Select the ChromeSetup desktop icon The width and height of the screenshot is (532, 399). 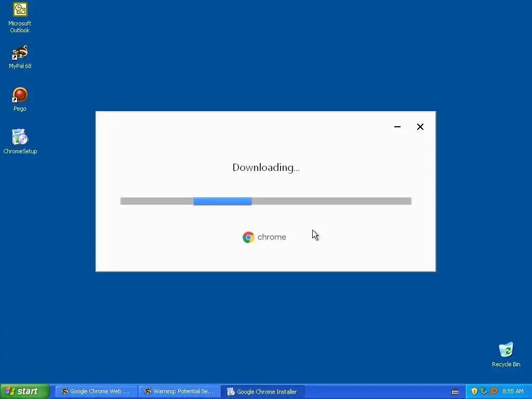click(20, 141)
